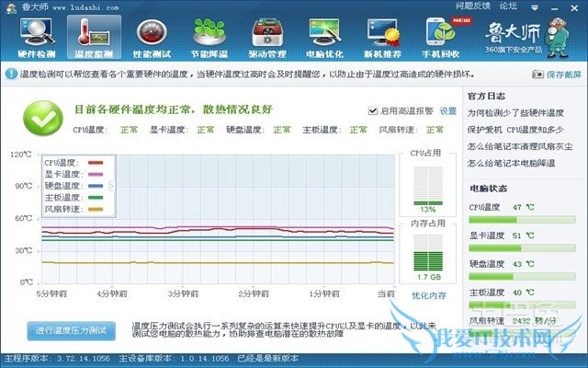Click the blue info icon on tip bar
588x368 pixels.
(11, 74)
